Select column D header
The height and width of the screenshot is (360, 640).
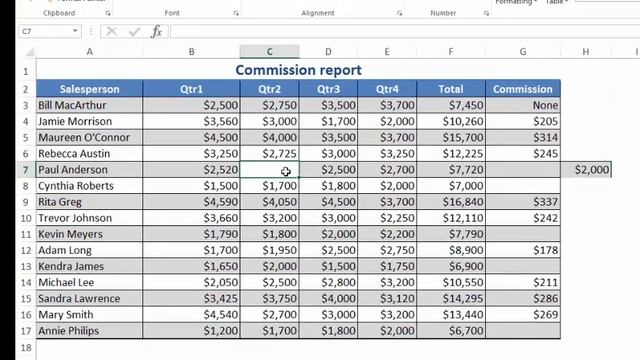[x=328, y=52]
